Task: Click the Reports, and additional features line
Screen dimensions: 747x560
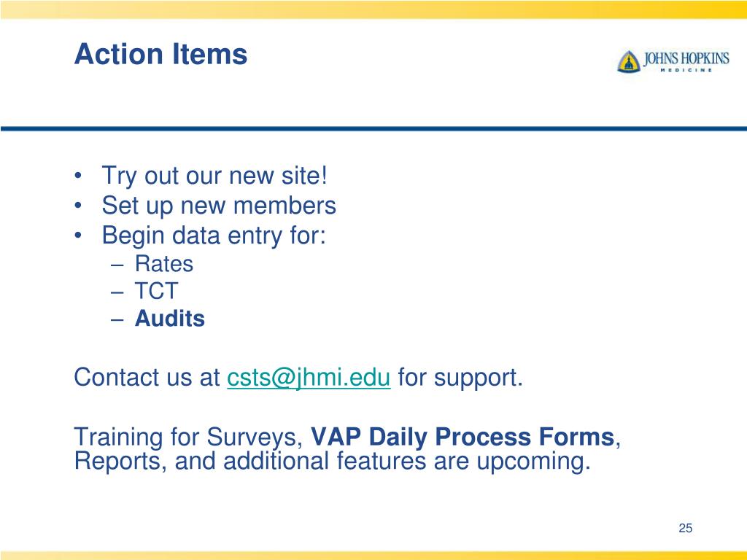Action: tap(333, 461)
